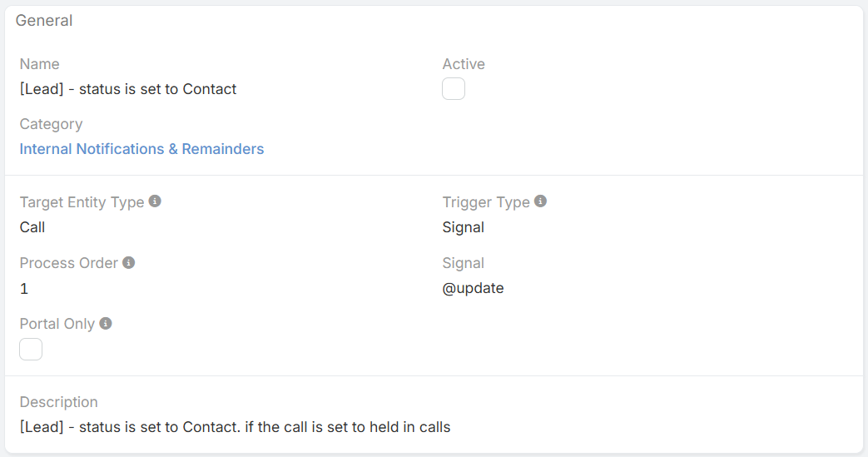868x457 pixels.
Task: Click the Category field label
Action: point(51,124)
